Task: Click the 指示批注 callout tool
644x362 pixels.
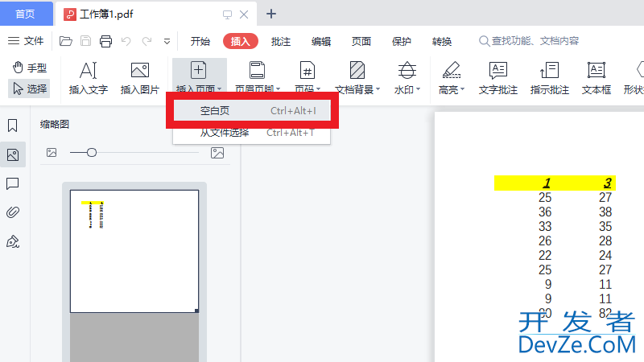Action: (x=550, y=78)
